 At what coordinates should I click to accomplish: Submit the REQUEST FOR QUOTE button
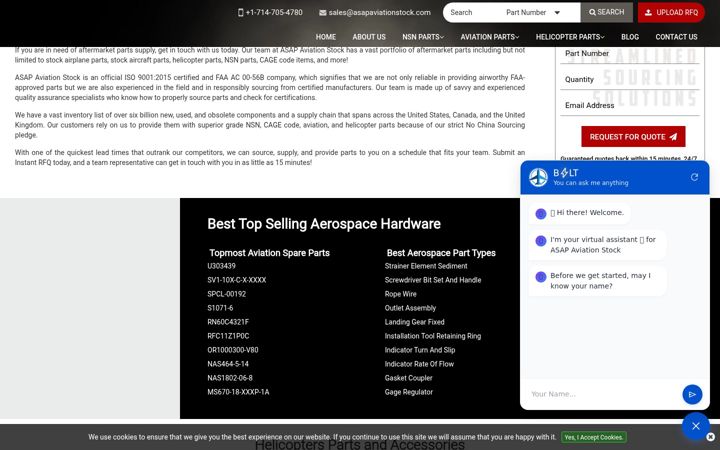633,137
